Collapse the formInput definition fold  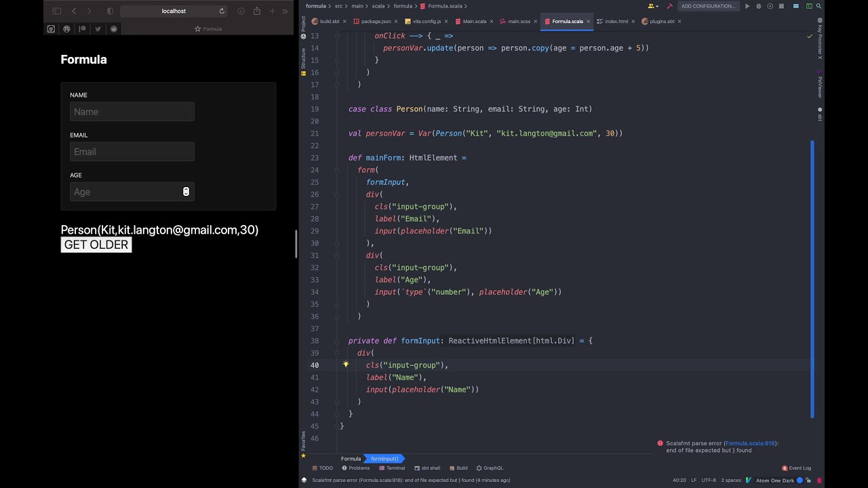click(337, 341)
